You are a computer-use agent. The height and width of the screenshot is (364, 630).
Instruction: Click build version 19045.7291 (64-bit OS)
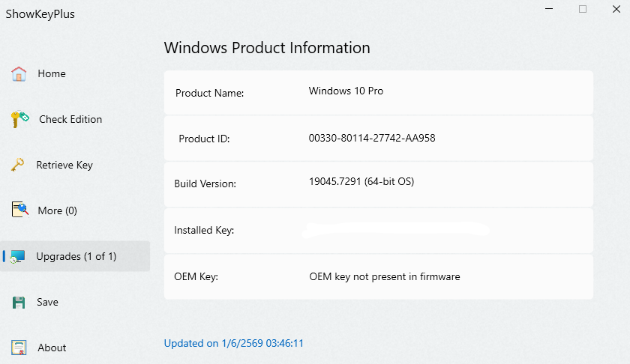pyautogui.click(x=361, y=181)
